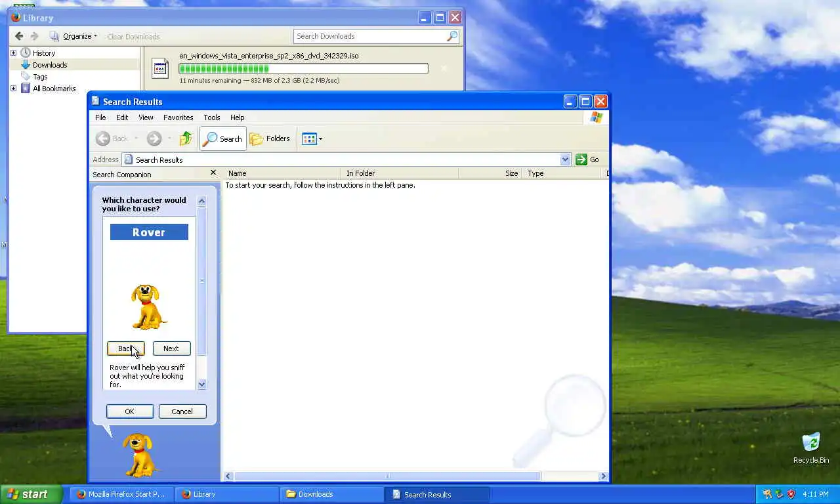This screenshot has height=504, width=840.
Task: Click the Library window's forward arrow
Action: tap(35, 36)
